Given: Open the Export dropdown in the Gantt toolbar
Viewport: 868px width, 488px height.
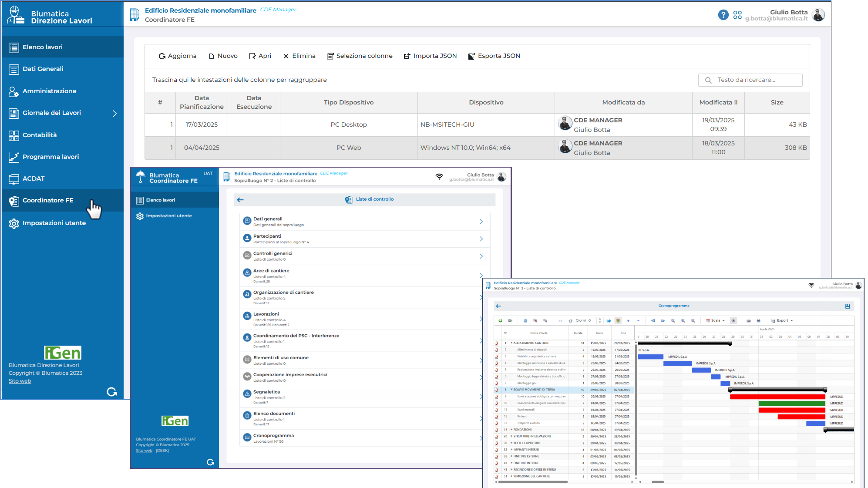Looking at the screenshot, I should coord(782,321).
